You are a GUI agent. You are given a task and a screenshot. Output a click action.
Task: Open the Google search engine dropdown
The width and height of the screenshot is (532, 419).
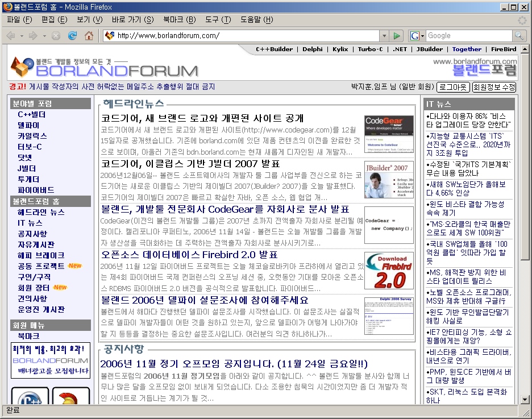(x=417, y=36)
